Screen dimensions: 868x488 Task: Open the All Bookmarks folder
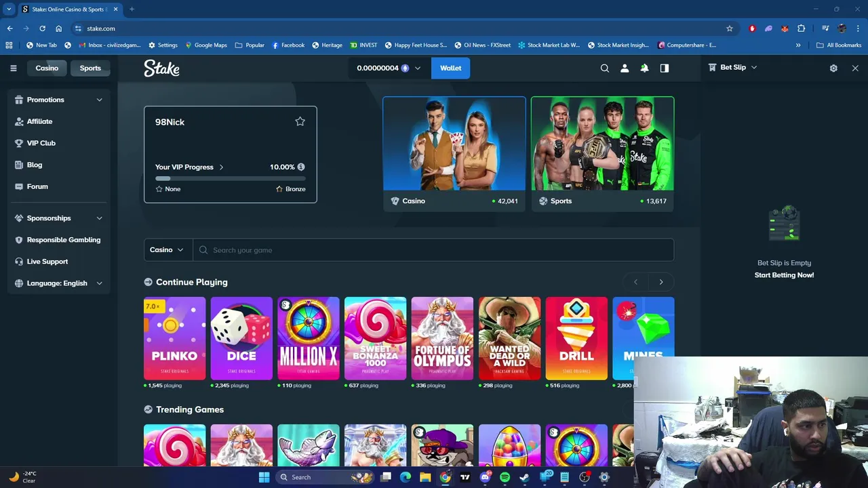(840, 45)
